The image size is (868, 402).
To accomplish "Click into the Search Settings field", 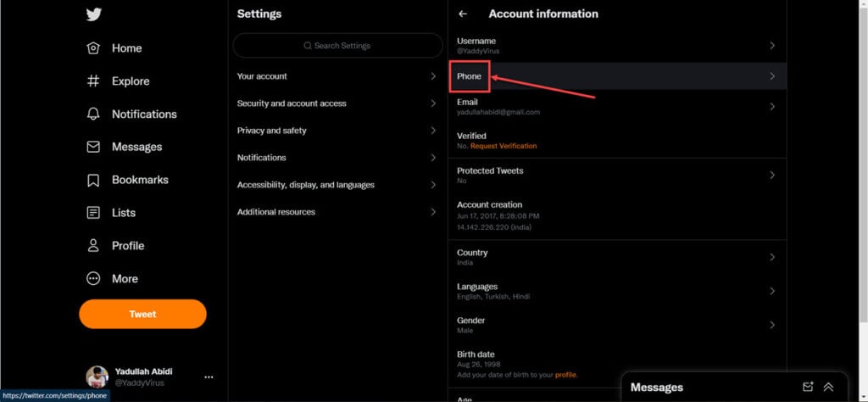I will [x=337, y=46].
